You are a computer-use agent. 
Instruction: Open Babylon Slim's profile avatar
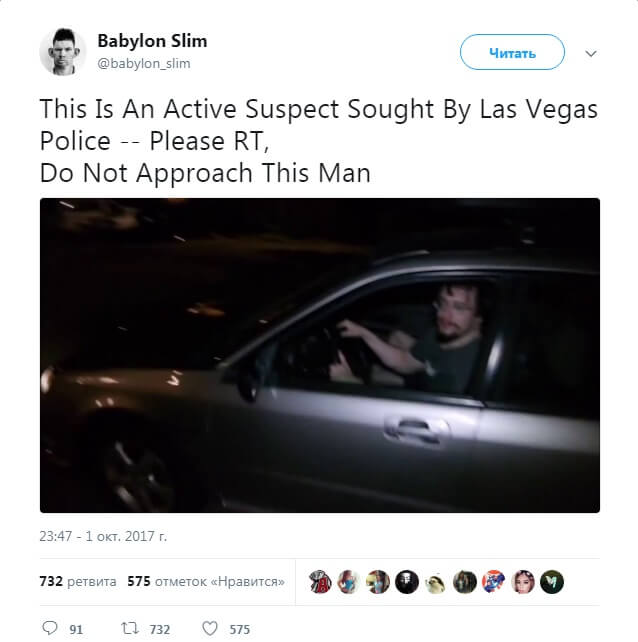tap(63, 52)
